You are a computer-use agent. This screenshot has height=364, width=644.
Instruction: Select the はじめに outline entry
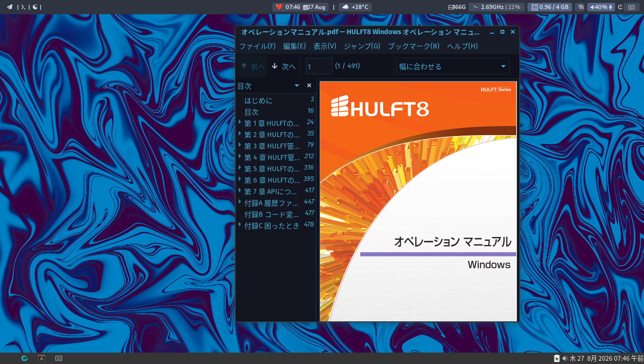(259, 100)
